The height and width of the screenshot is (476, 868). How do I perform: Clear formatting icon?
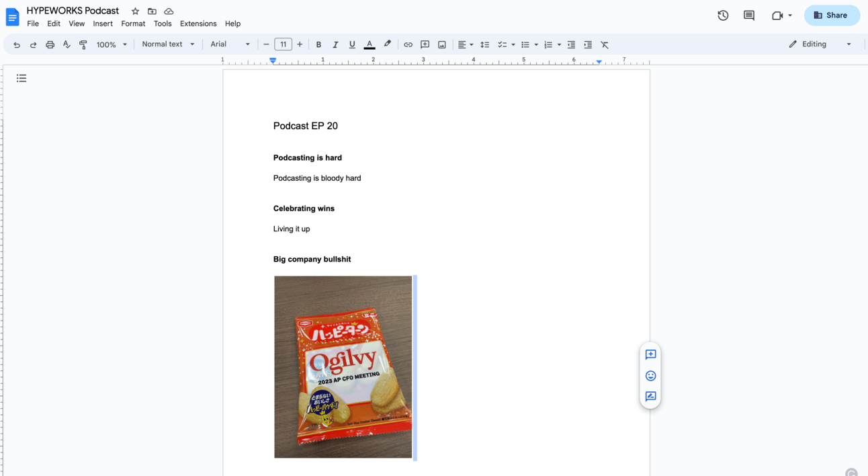point(605,44)
